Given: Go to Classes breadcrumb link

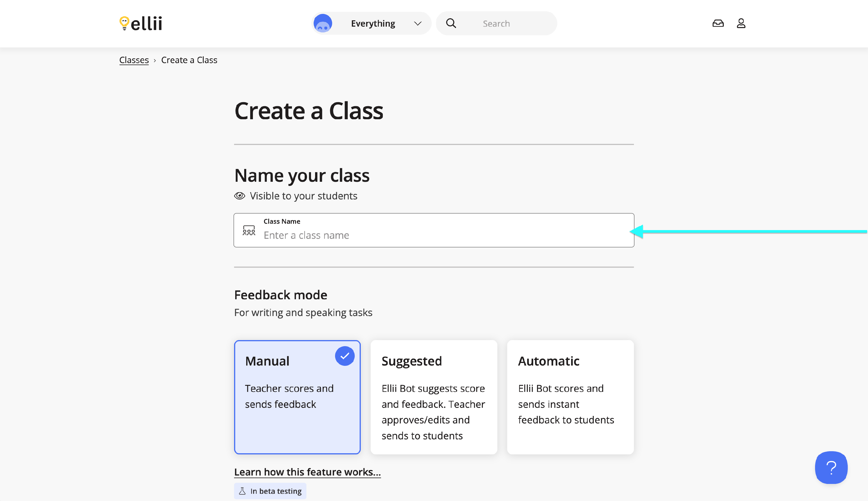Looking at the screenshot, I should [x=134, y=60].
